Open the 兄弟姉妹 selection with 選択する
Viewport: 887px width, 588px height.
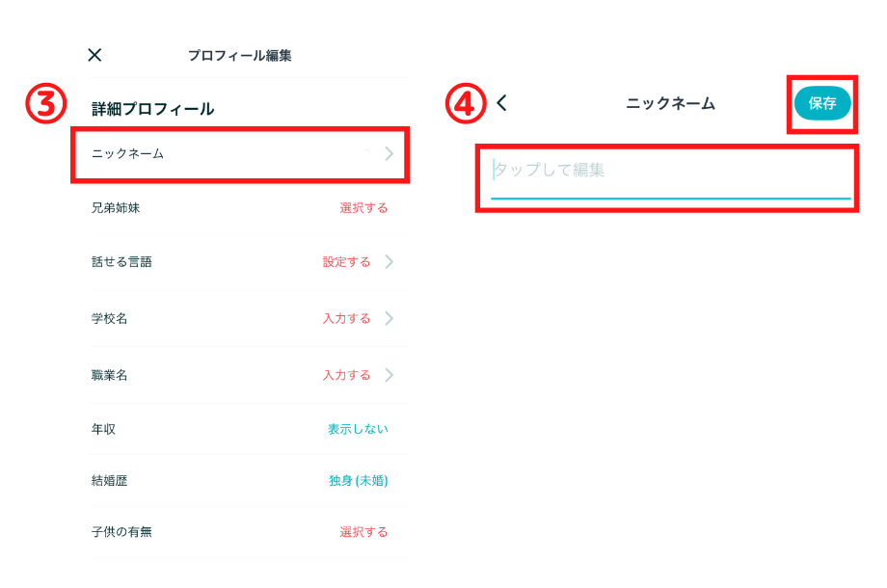[364, 205]
